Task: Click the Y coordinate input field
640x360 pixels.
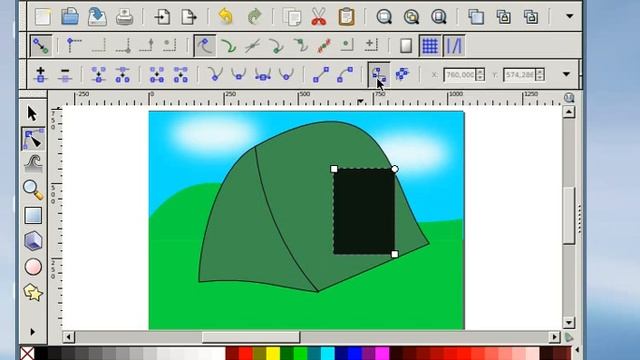Action: (519, 75)
